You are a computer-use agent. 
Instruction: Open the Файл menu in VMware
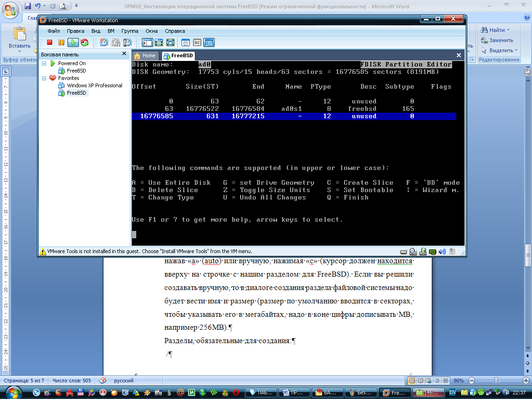tap(54, 31)
